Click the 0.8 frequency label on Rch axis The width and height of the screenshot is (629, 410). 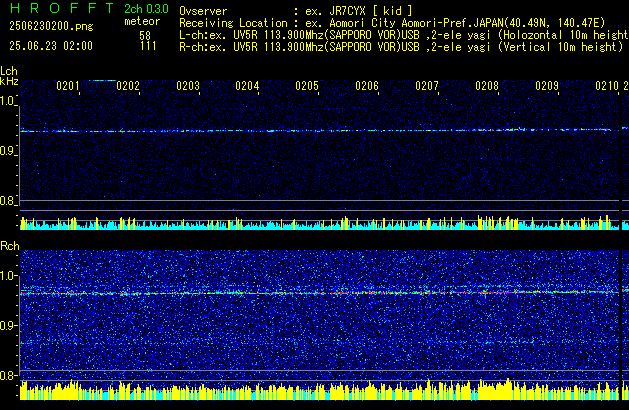pyautogui.click(x=7, y=375)
